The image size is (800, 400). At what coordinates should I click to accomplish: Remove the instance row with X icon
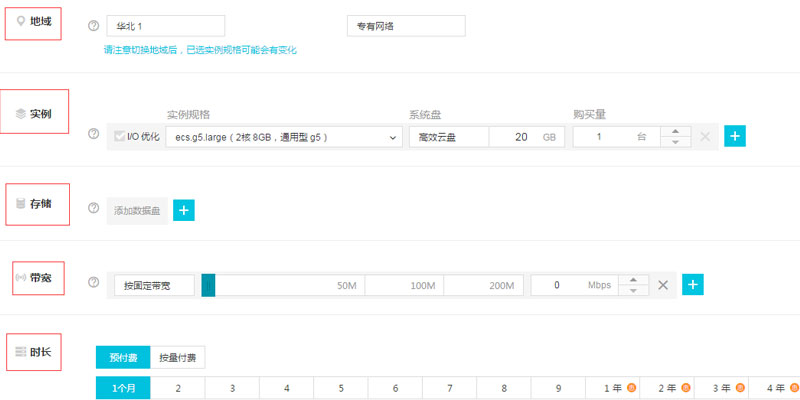pos(705,137)
